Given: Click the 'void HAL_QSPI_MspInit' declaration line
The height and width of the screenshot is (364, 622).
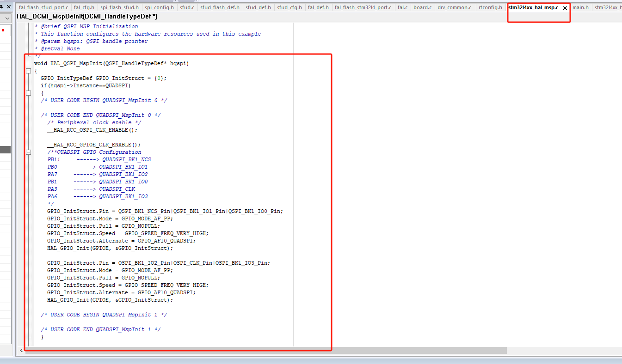Looking at the screenshot, I should pos(111,63).
